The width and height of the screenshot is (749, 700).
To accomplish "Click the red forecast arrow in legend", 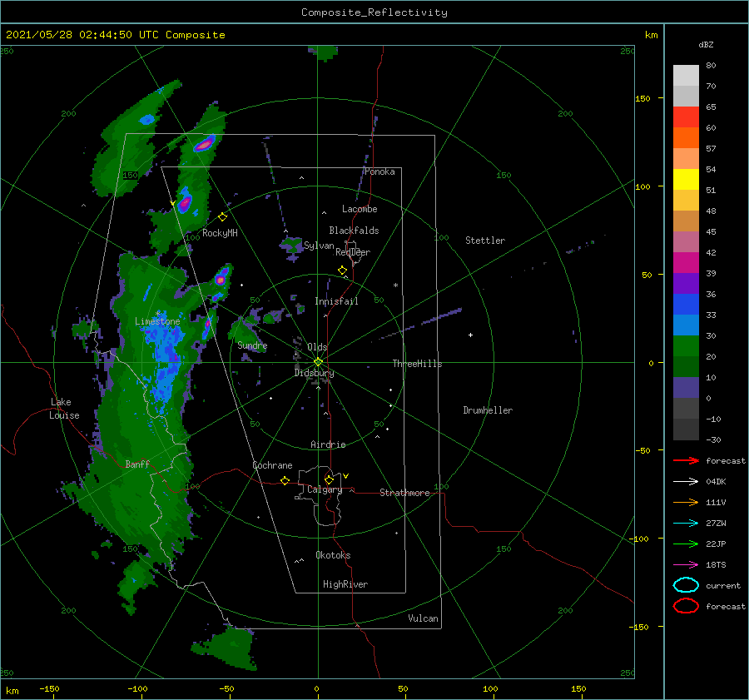I will click(686, 460).
